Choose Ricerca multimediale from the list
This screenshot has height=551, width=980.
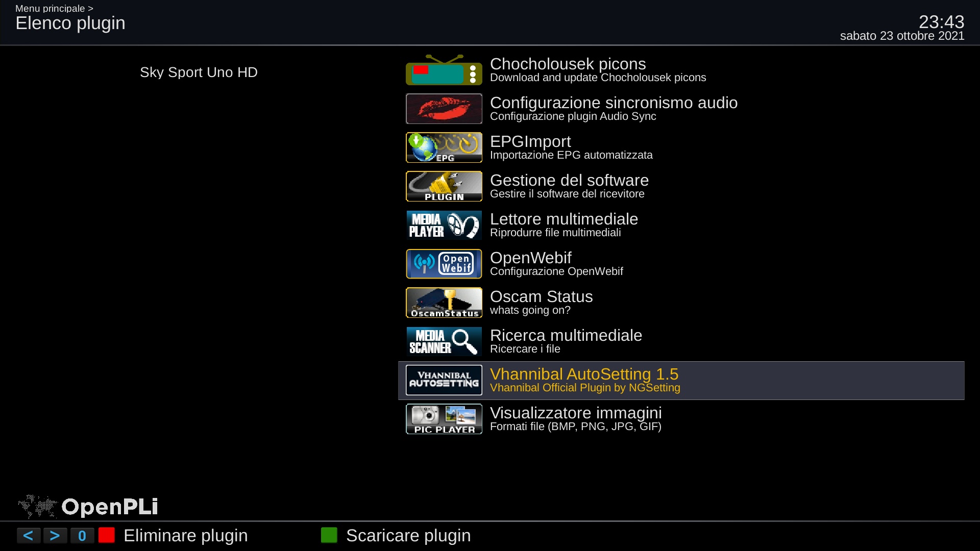(x=681, y=342)
